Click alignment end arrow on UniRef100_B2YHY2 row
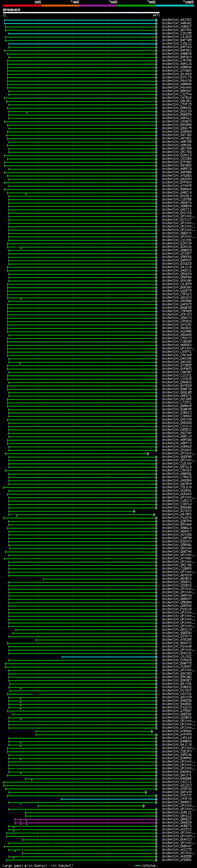 [x=135, y=511]
